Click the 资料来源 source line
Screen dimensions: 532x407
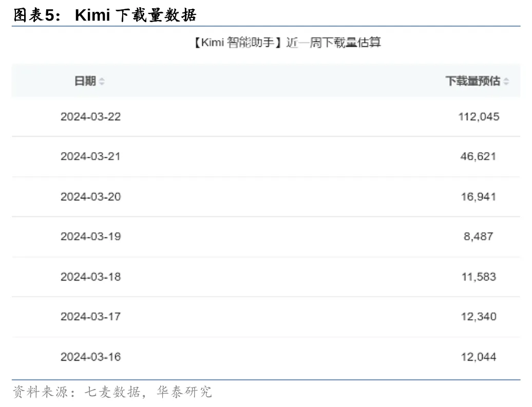(x=112, y=393)
